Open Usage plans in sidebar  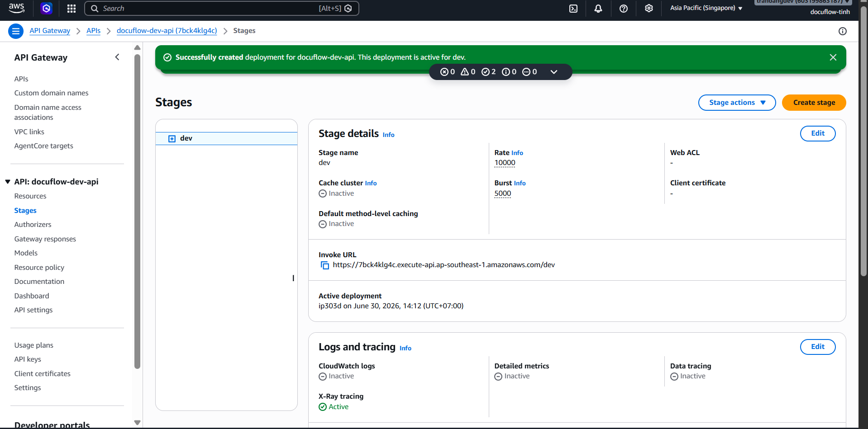pos(33,345)
